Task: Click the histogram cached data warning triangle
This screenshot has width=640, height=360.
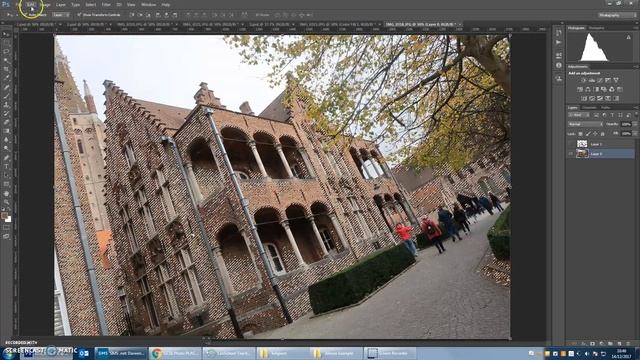Action: [x=629, y=37]
